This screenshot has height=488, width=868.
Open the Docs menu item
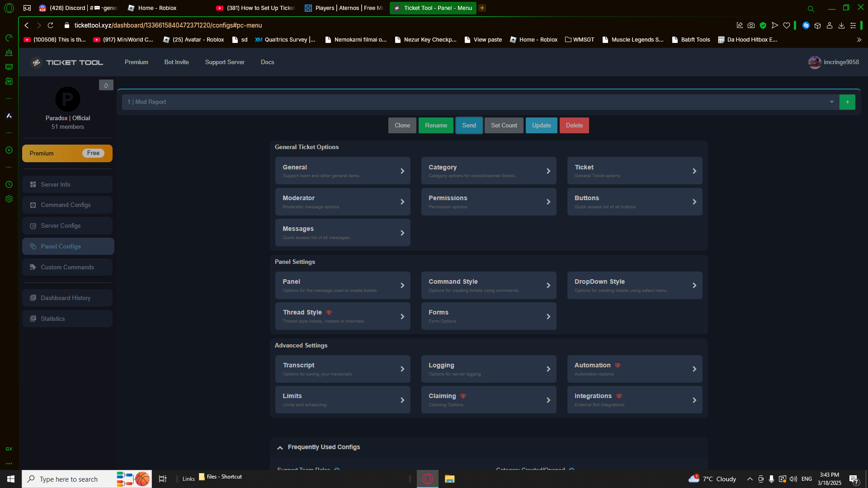[267, 62]
